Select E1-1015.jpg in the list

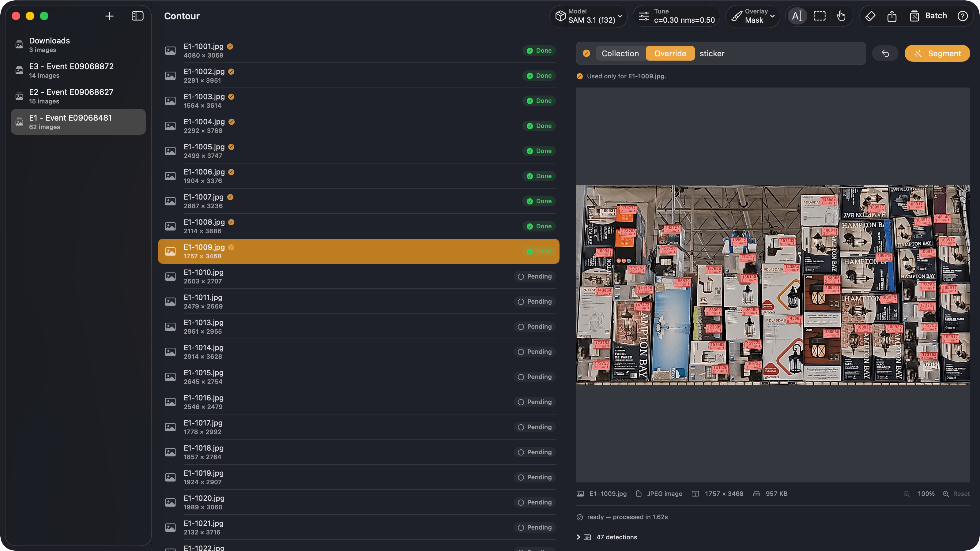358,377
